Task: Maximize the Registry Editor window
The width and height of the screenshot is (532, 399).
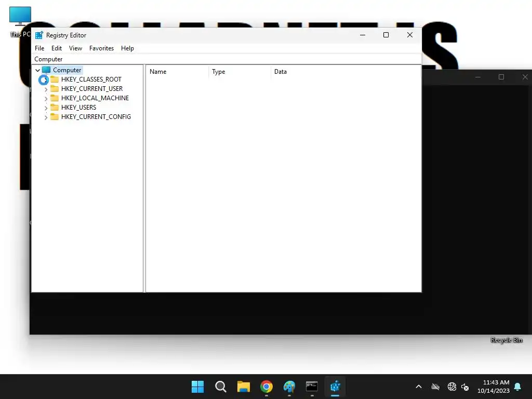Action: 386,35
